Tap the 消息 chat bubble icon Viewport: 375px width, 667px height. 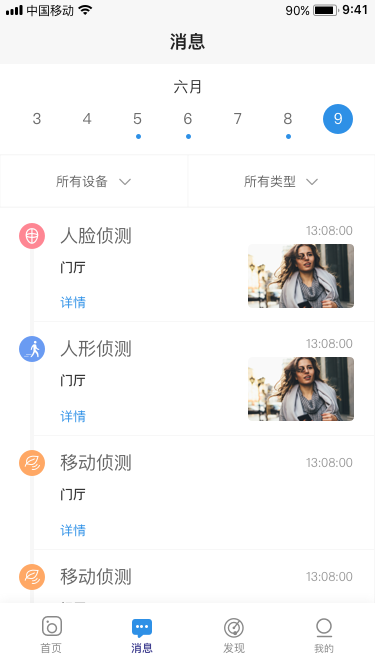pos(142,628)
